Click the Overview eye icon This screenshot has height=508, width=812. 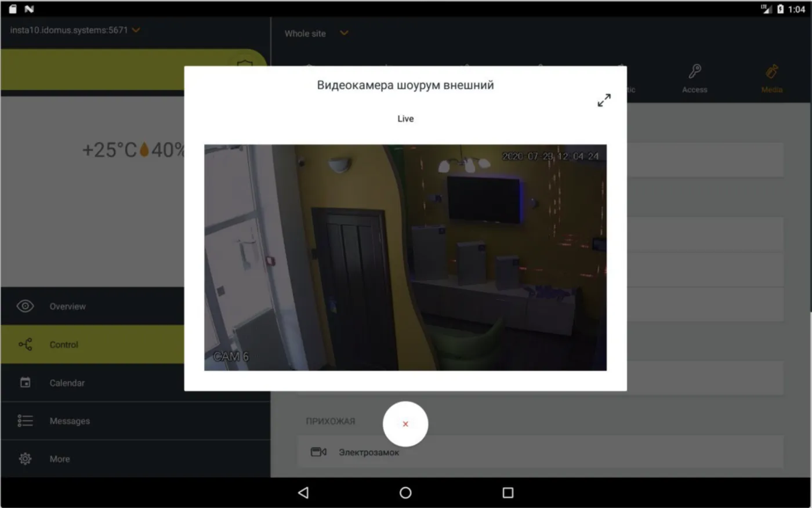tap(25, 306)
